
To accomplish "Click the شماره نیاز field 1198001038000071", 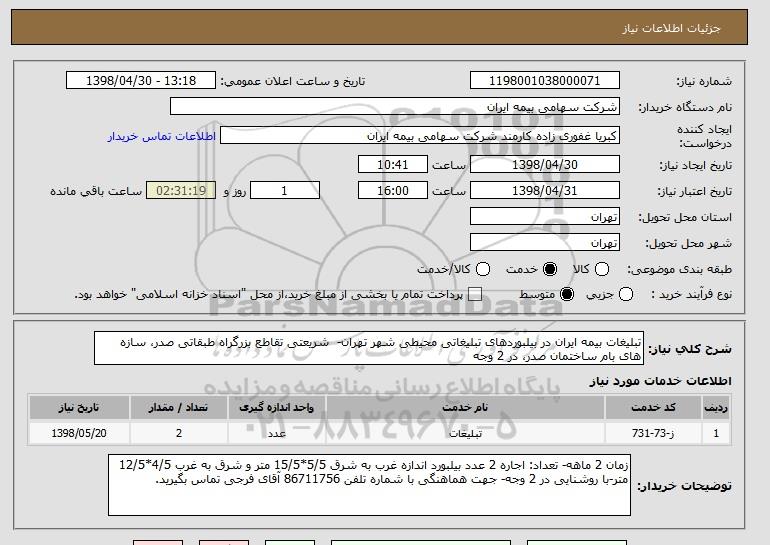I will [x=545, y=81].
